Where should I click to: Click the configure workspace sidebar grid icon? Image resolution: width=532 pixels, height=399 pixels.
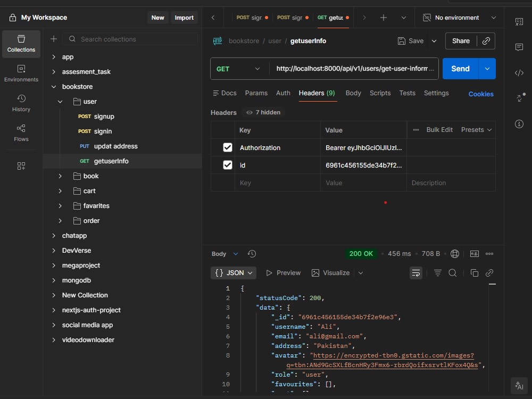21,166
